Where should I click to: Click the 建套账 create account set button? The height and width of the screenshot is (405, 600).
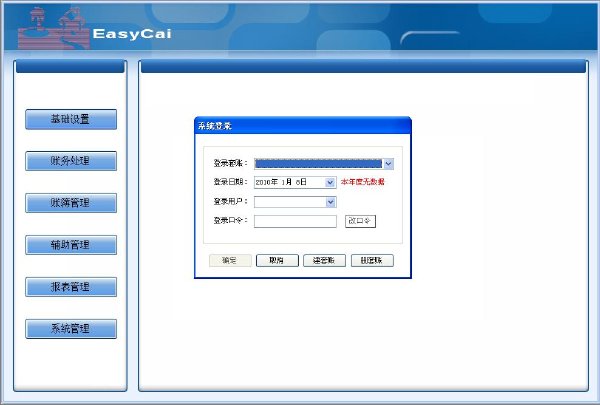[324, 261]
